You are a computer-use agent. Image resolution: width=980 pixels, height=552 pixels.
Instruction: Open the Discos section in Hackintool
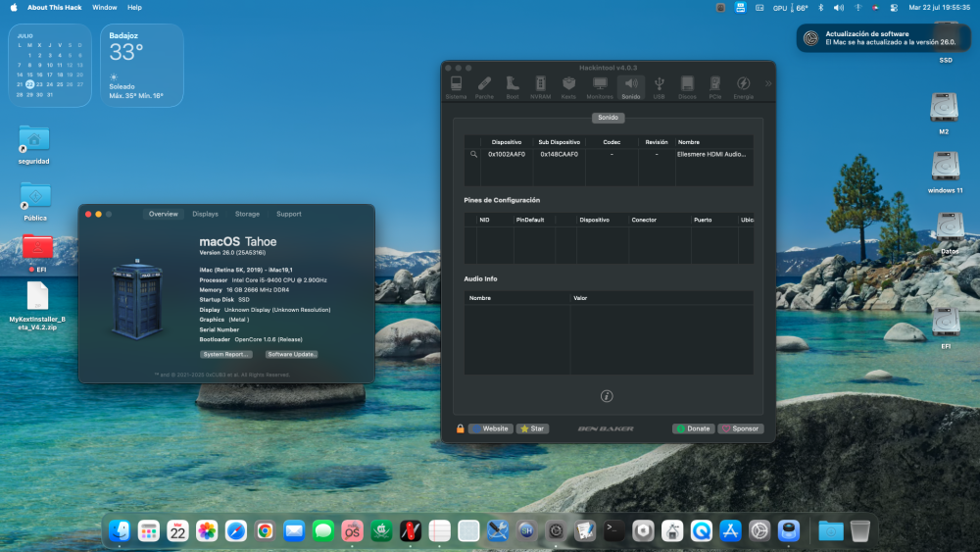click(688, 87)
